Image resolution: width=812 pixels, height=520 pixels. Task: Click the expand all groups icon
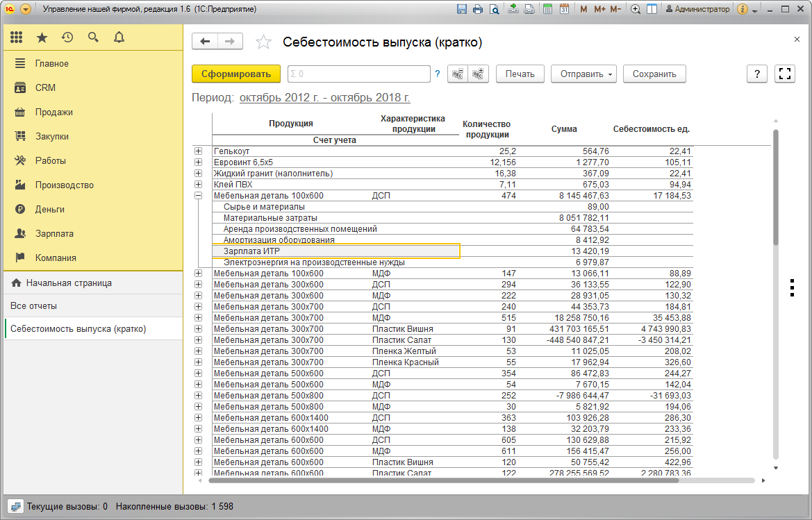(x=478, y=74)
